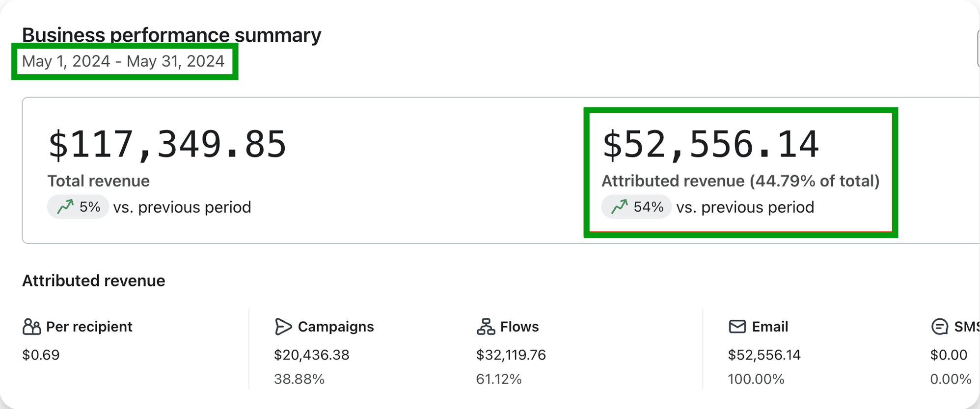Click the Email label

(770, 327)
